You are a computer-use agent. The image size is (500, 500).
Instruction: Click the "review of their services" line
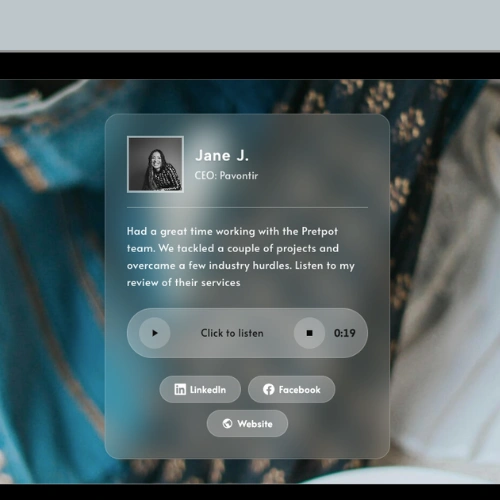183,283
